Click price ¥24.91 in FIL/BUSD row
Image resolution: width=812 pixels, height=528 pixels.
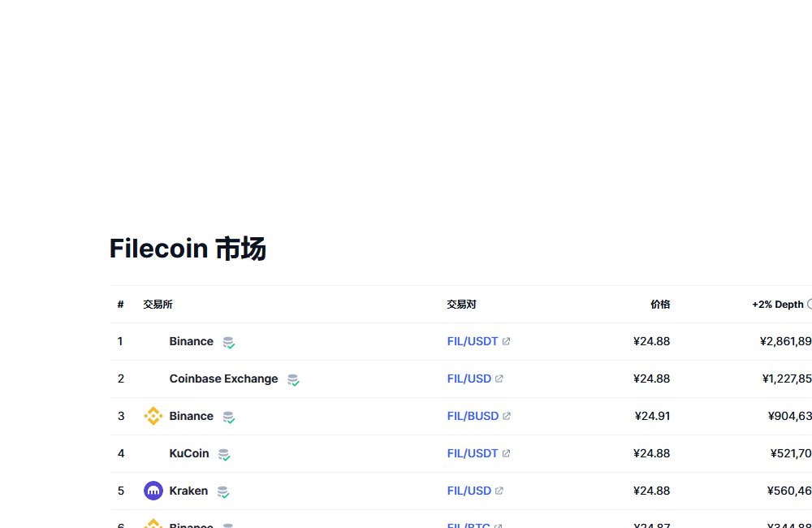point(653,416)
